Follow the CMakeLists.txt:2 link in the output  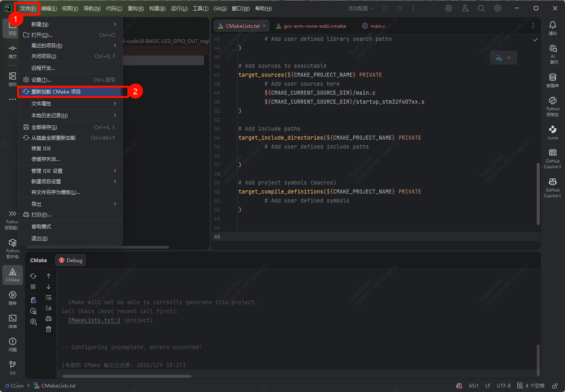click(94, 321)
